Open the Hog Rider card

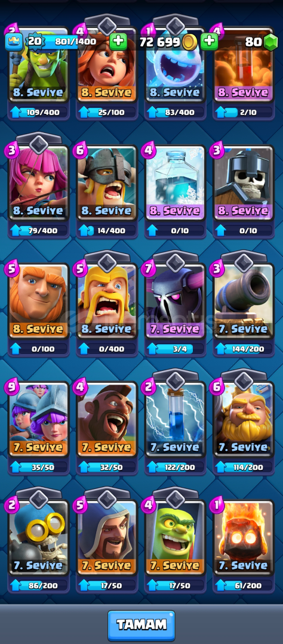pyautogui.click(x=107, y=420)
